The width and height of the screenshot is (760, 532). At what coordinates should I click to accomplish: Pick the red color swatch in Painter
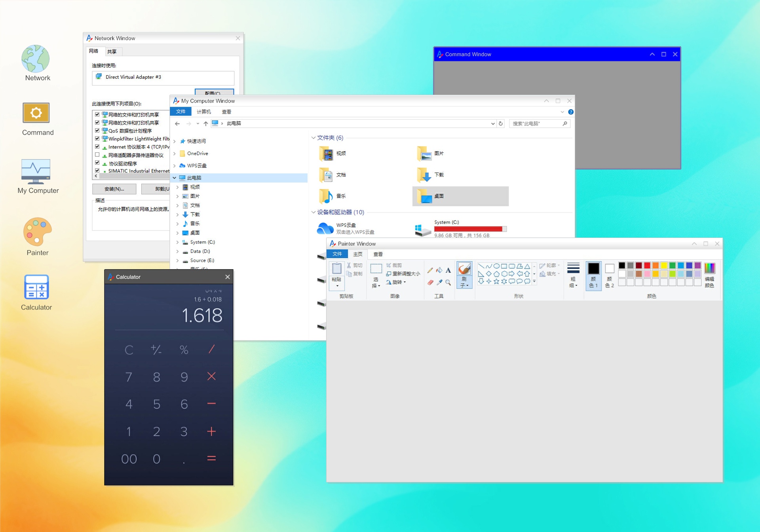(647, 266)
